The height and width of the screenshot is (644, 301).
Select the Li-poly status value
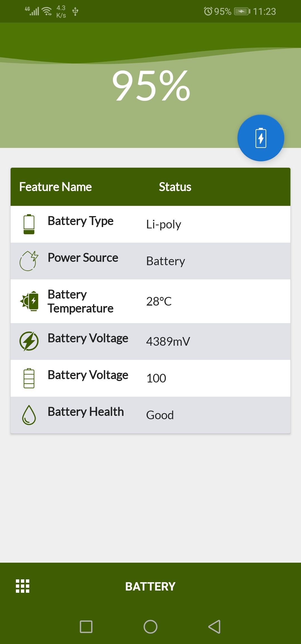(164, 225)
